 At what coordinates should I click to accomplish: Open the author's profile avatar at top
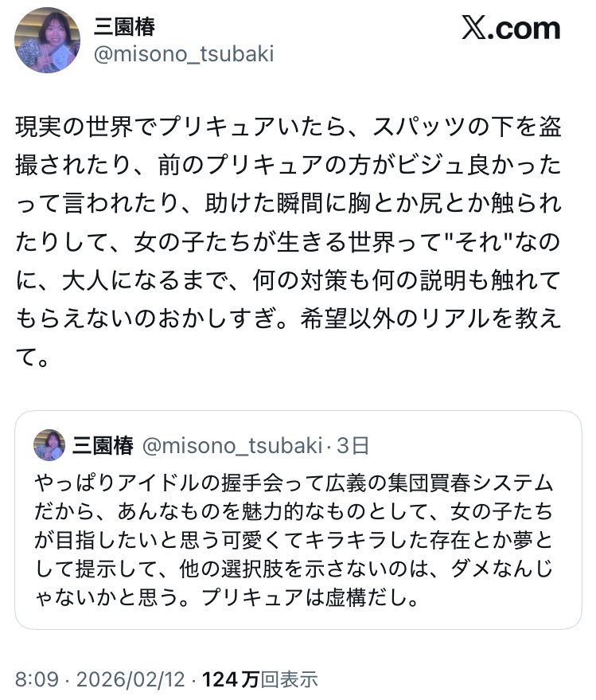tap(49, 40)
